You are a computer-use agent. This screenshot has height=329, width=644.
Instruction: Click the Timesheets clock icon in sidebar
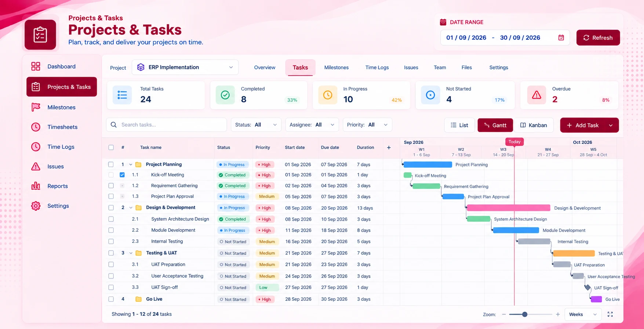coord(36,127)
